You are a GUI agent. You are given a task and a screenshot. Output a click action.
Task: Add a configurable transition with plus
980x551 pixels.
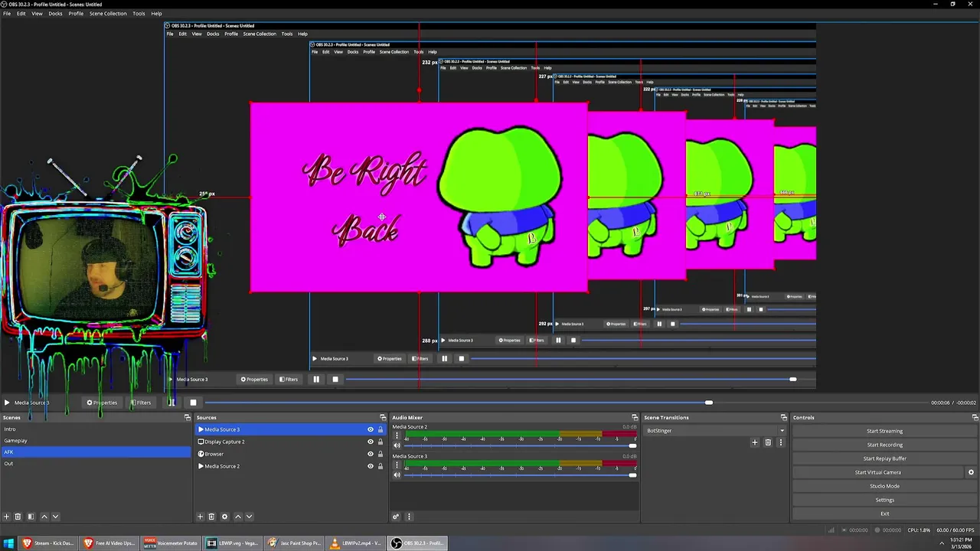(754, 442)
